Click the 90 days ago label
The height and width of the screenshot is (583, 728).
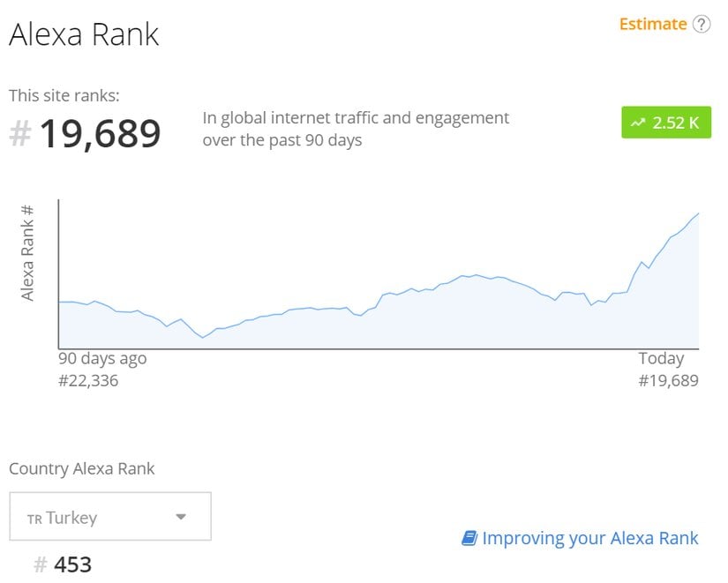[x=101, y=358]
